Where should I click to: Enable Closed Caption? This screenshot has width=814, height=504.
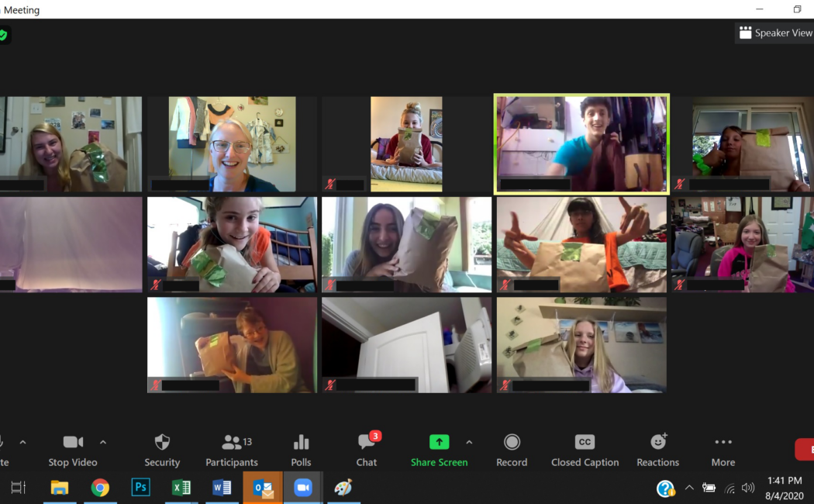[x=585, y=450]
